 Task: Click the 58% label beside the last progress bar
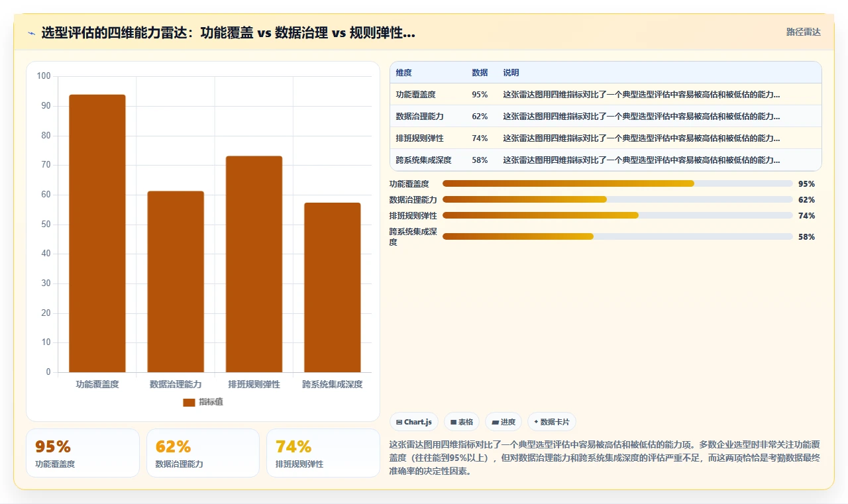(x=806, y=236)
